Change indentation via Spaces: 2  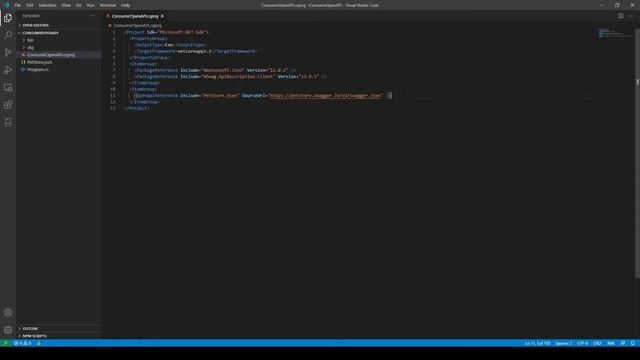[563, 343]
